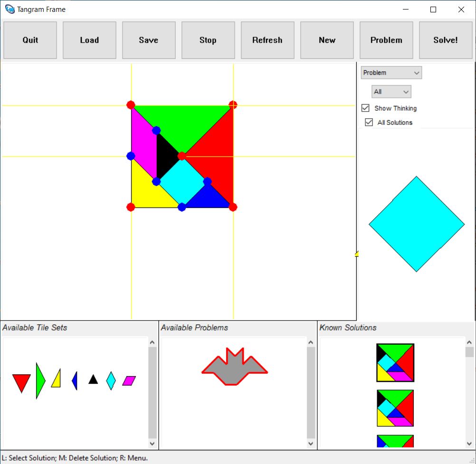Maximize the Tangram Frame window
Screen dimensions: 476x464
(x=433, y=9)
